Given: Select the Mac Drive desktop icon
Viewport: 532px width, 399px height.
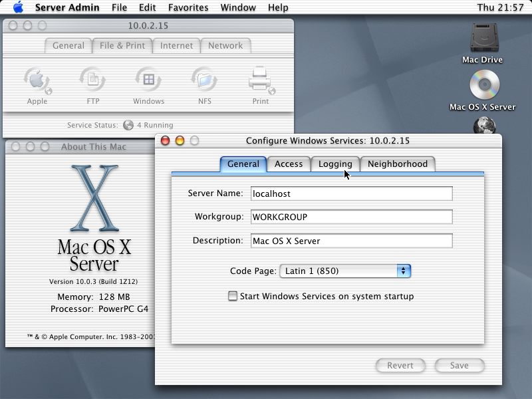Looking at the screenshot, I should point(484,37).
